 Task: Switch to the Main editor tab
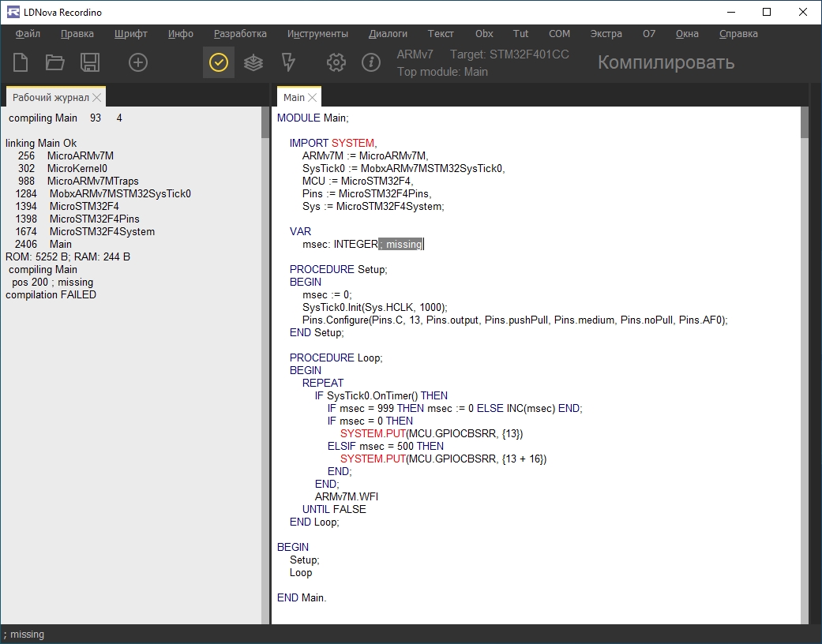tap(294, 98)
